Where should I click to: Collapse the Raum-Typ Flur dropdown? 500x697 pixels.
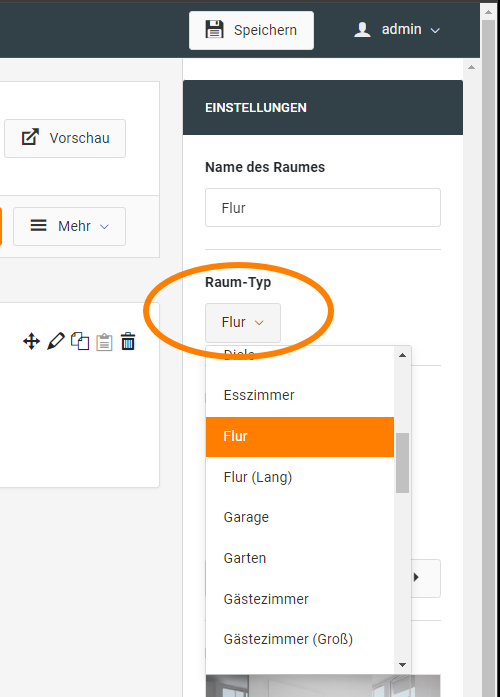coord(243,322)
